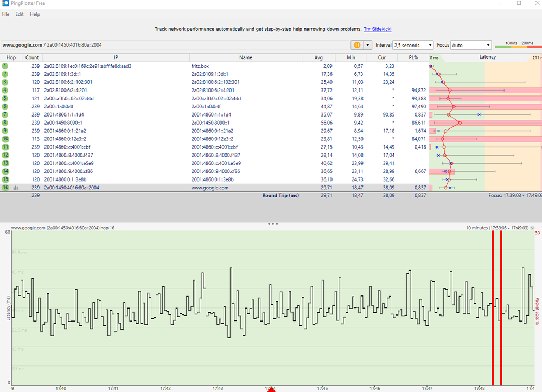Screen dimensions: 542x392
Task: Click the hop 16 graph title label
Action: pos(63,228)
